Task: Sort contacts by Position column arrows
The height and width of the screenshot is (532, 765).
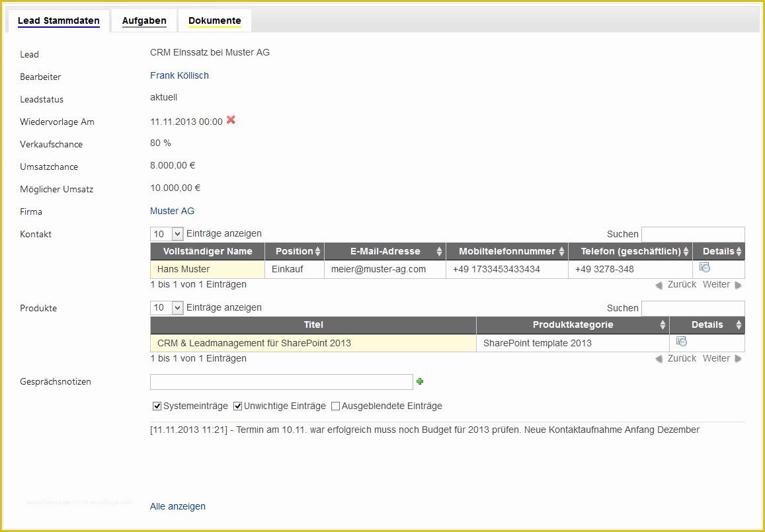Action: (317, 252)
